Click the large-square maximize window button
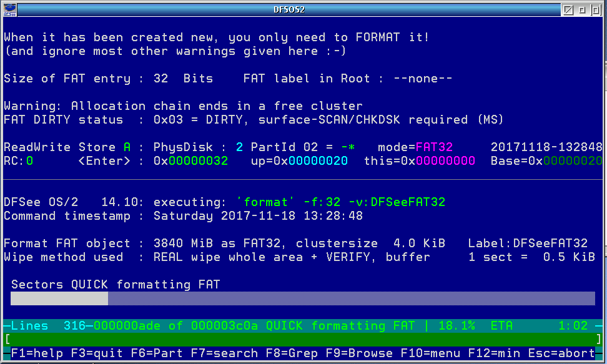 click(x=595, y=10)
